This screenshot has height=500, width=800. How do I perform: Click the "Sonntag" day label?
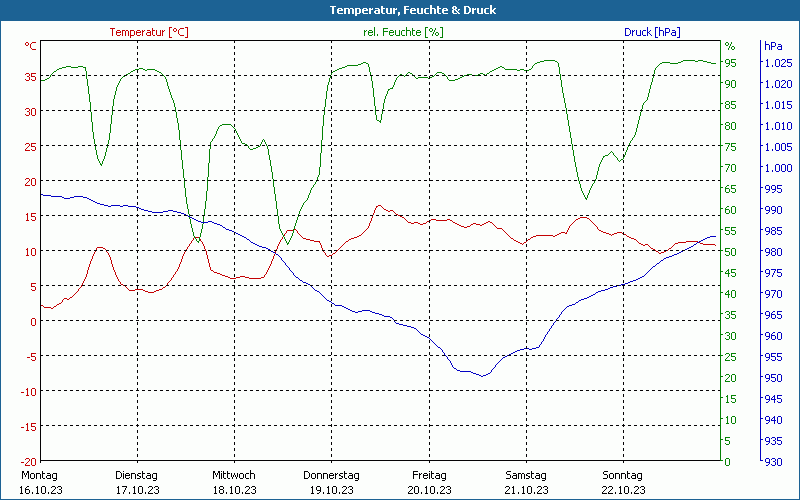(x=622, y=475)
